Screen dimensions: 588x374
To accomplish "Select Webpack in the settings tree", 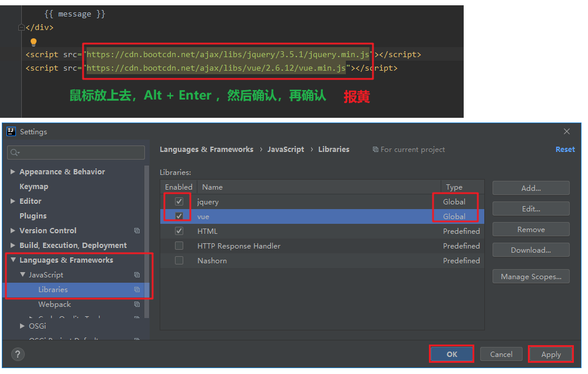I will [x=54, y=305].
